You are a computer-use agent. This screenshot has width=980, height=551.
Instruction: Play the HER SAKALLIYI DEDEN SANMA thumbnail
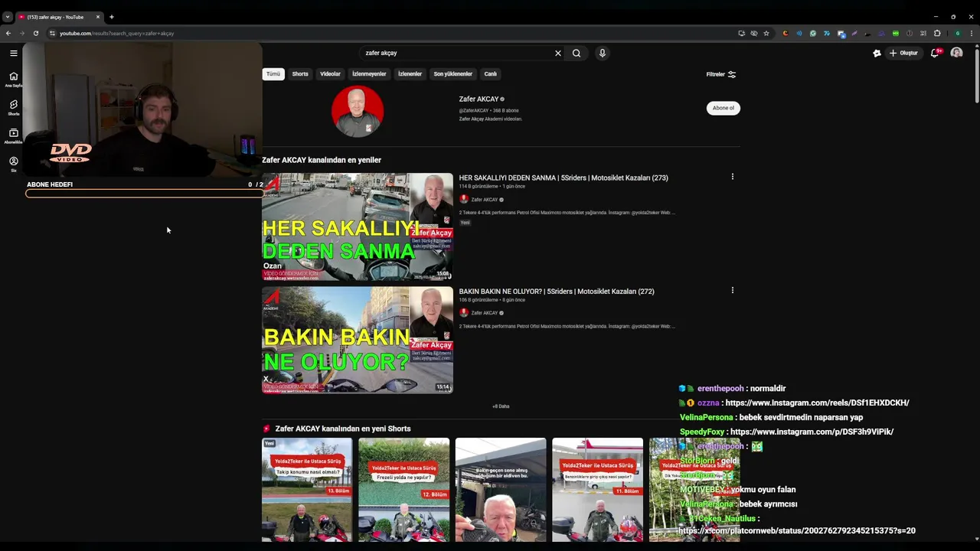coord(358,227)
